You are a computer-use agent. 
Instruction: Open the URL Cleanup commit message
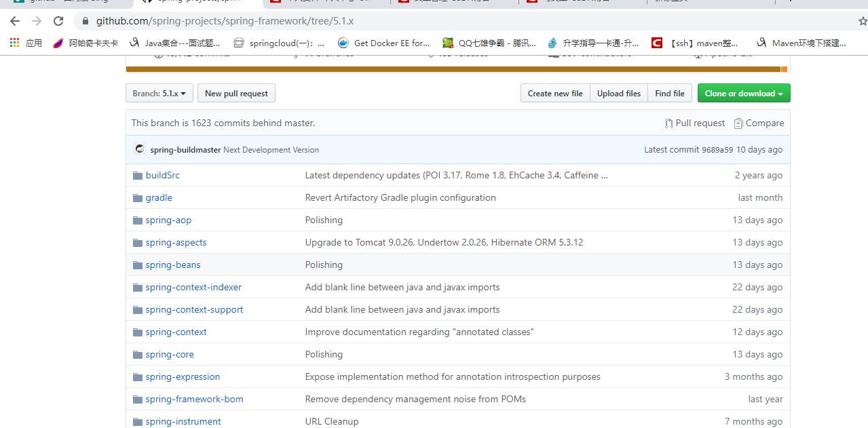click(332, 421)
